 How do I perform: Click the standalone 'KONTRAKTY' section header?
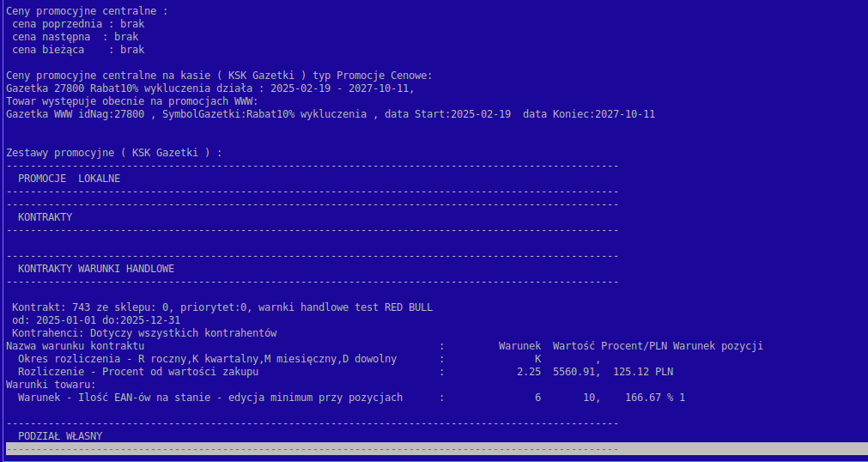(45, 217)
